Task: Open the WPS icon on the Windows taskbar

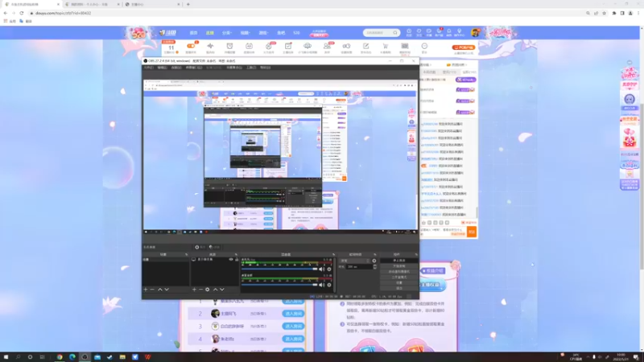Action: pos(147,357)
